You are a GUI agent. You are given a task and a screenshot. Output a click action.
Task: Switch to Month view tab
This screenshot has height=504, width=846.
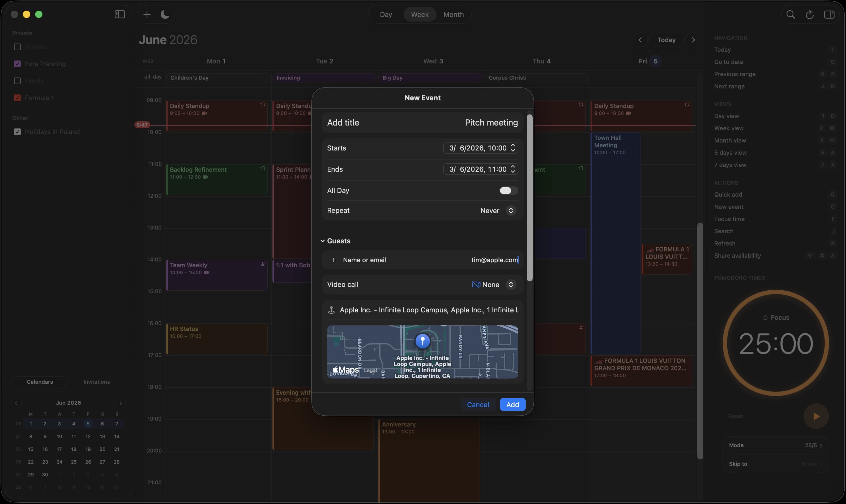coord(453,15)
